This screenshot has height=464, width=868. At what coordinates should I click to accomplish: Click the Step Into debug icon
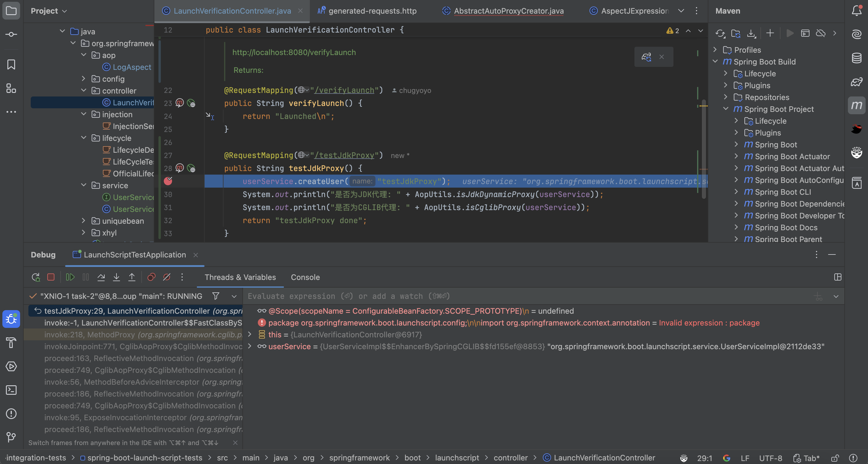click(x=116, y=277)
